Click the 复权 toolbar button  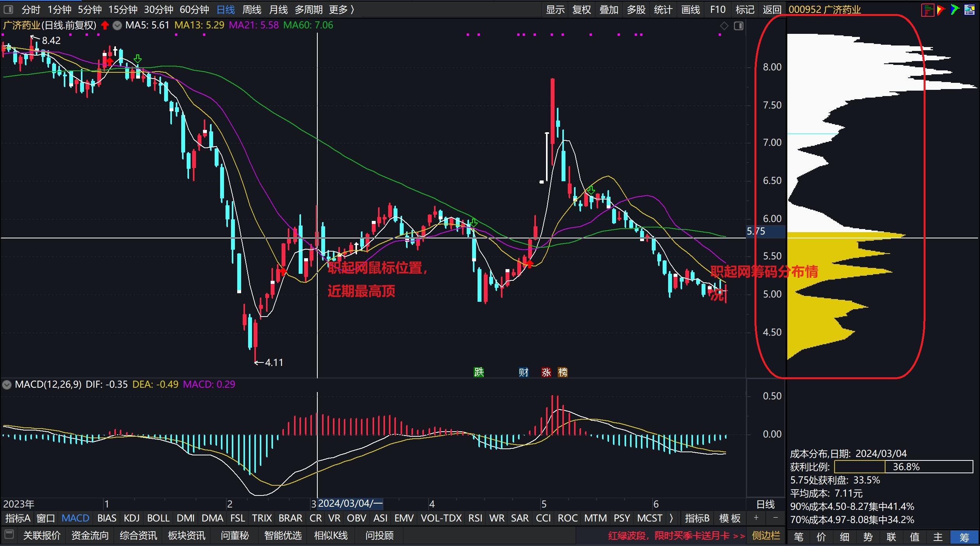pos(581,9)
